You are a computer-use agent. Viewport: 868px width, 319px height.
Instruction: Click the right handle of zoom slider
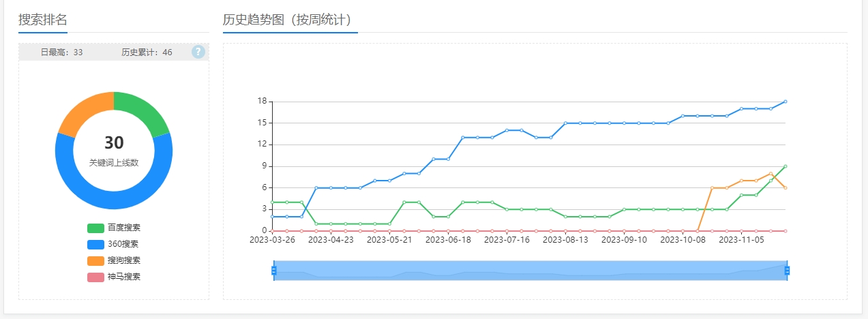787,271
